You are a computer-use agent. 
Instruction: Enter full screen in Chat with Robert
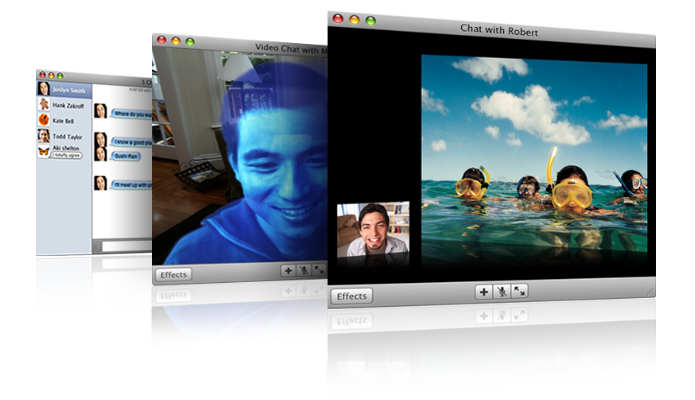pos(519,291)
